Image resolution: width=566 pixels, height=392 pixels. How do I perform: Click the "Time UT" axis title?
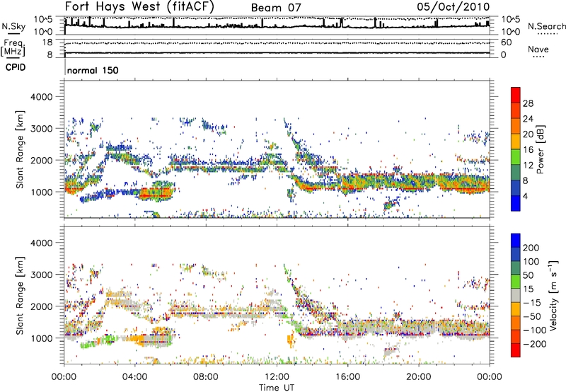coord(277,388)
